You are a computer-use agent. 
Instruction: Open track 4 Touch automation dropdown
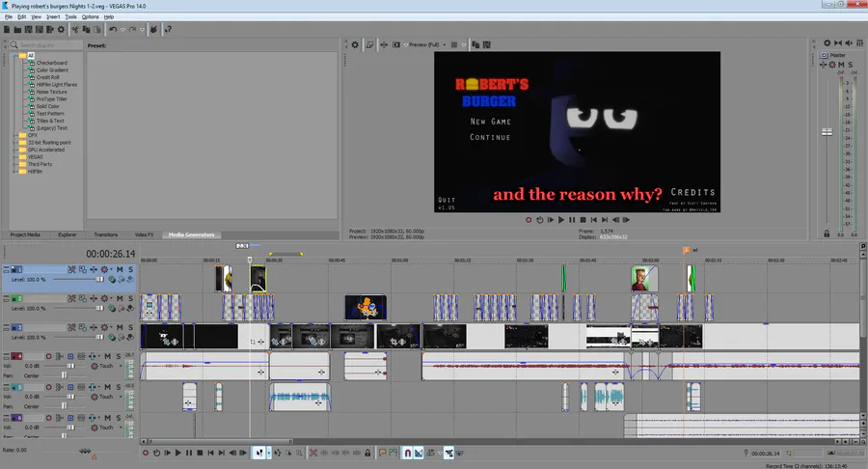click(x=121, y=366)
